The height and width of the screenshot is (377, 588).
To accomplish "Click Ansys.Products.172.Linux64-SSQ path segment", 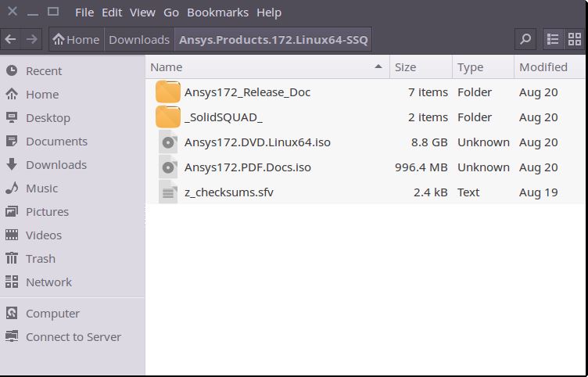I will (274, 39).
